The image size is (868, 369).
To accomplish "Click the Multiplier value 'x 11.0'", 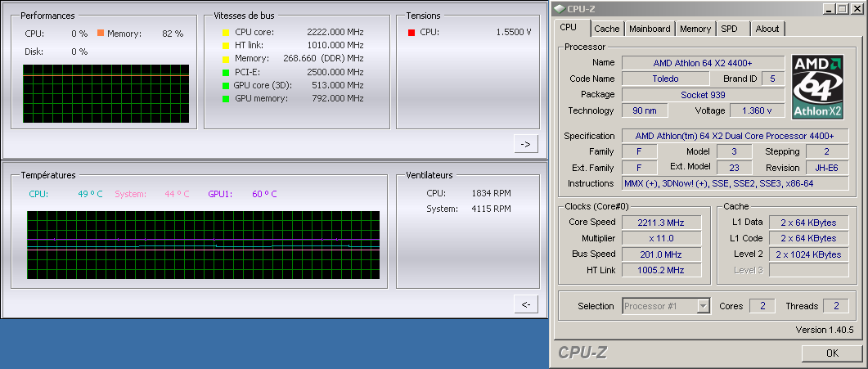I will coord(661,238).
